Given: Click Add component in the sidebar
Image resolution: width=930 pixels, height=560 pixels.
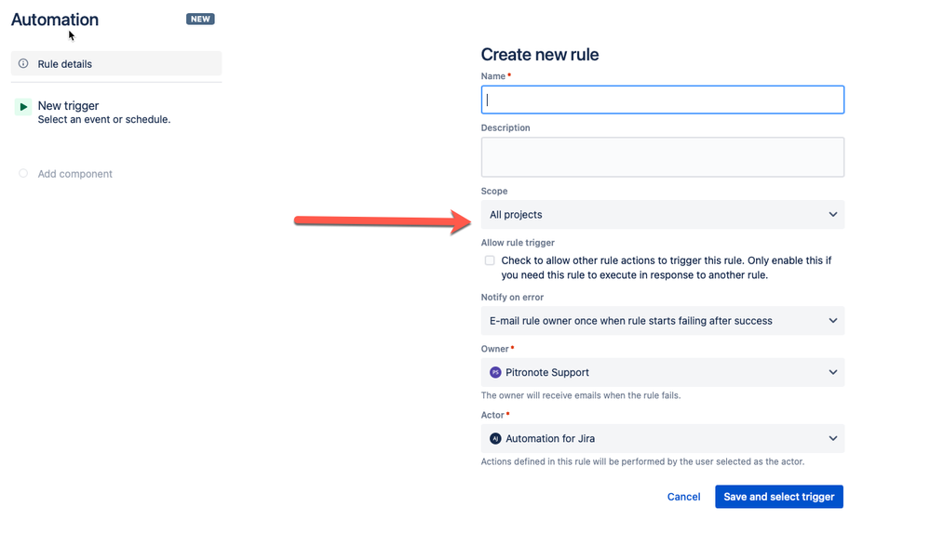Looking at the screenshot, I should pyautogui.click(x=74, y=174).
